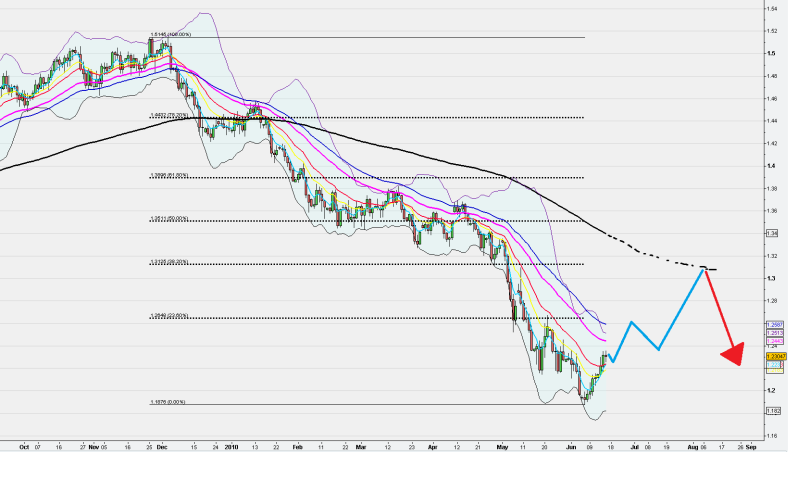This screenshot has height=480, width=798.
Task: Select the blue 1.2587 moving average tag
Action: (x=774, y=325)
